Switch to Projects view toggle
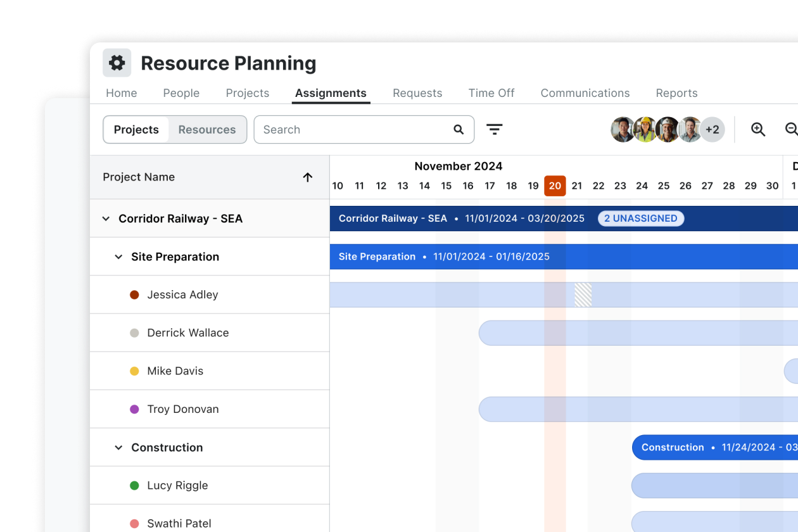 tap(136, 130)
